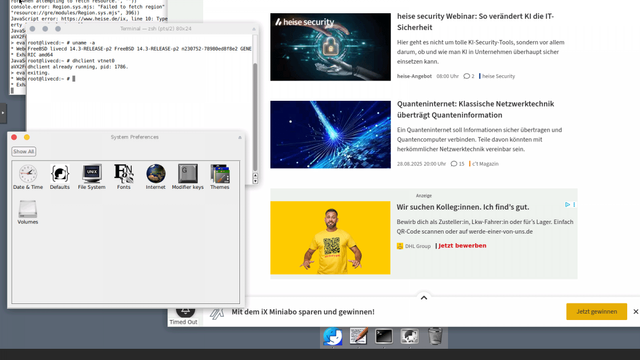640x360 pixels.
Task: Open the Quanteninternet article headline
Action: [476, 109]
